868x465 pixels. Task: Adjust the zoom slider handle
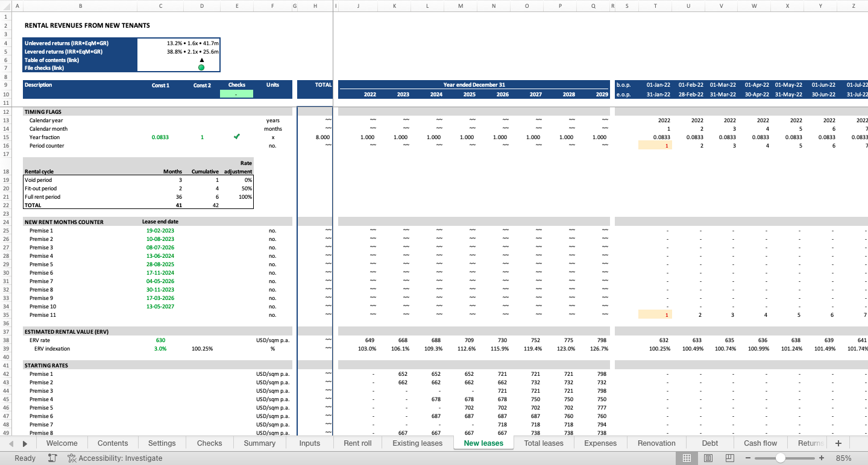click(780, 458)
